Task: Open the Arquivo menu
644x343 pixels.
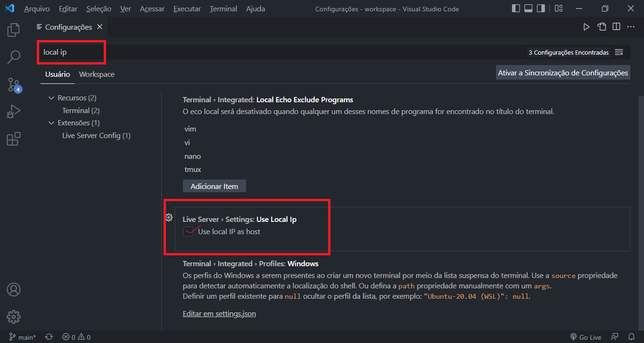Action: (x=37, y=8)
